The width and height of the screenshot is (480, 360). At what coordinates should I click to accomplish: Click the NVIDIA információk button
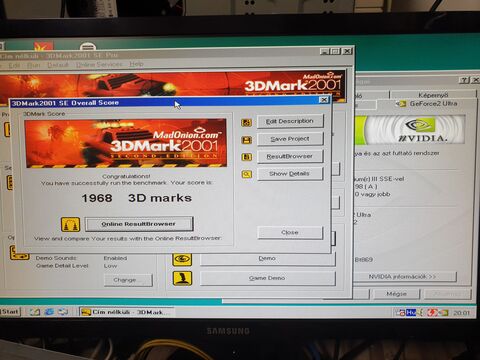click(403, 277)
